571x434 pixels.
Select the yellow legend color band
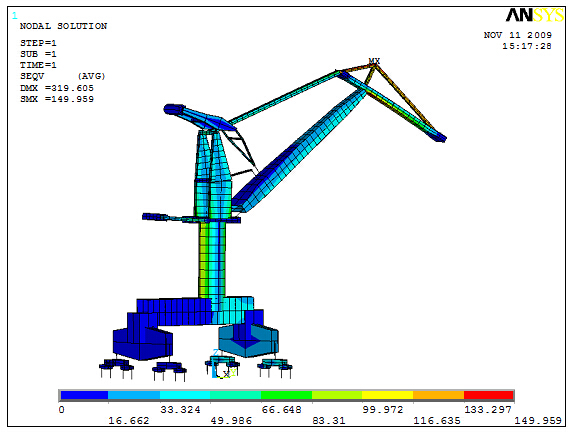(x=387, y=395)
